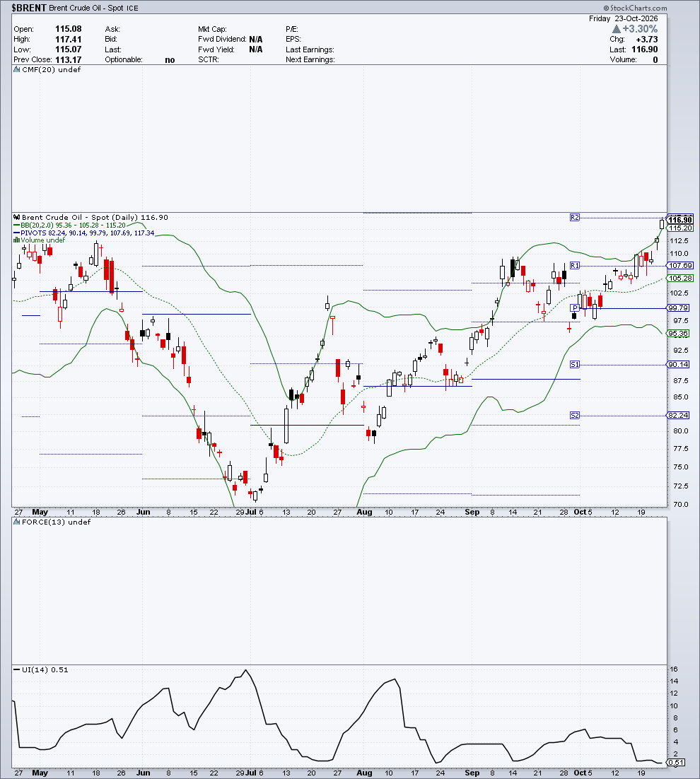Click the S2 pivot marker
Image resolution: width=700 pixels, height=779 pixels.
575,416
